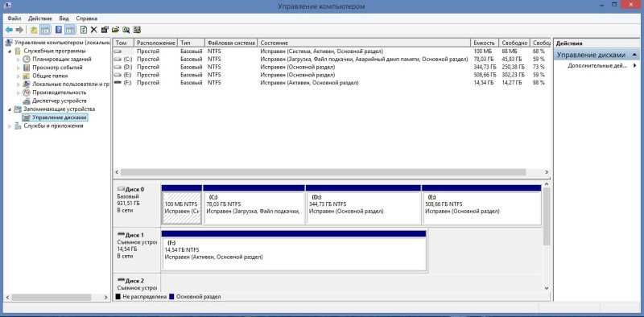This screenshot has height=317, width=644.
Task: Open the Файл menu
Action: click(x=14, y=19)
